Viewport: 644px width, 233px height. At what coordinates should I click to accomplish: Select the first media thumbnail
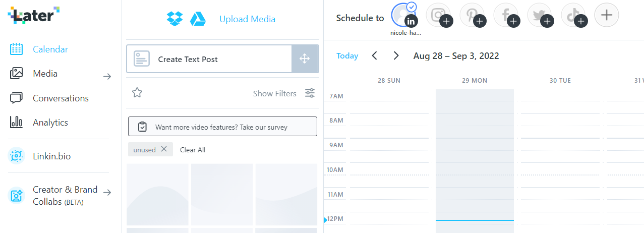[x=157, y=194]
